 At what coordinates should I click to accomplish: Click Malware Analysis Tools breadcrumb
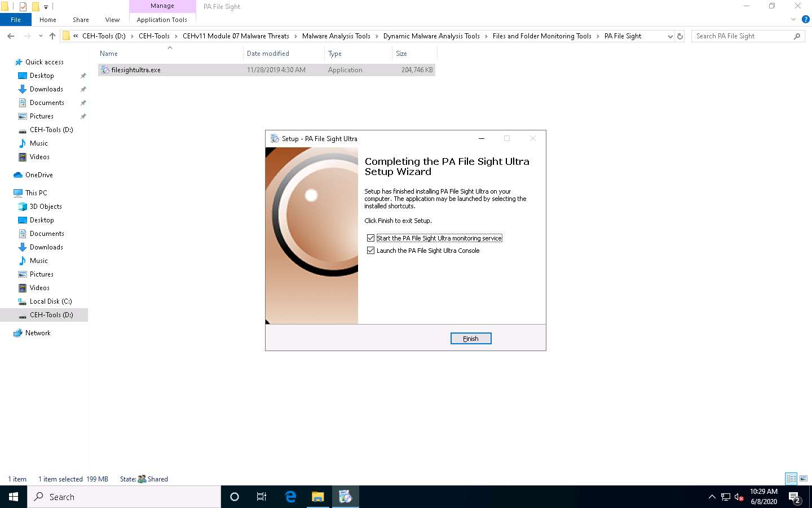336,36
